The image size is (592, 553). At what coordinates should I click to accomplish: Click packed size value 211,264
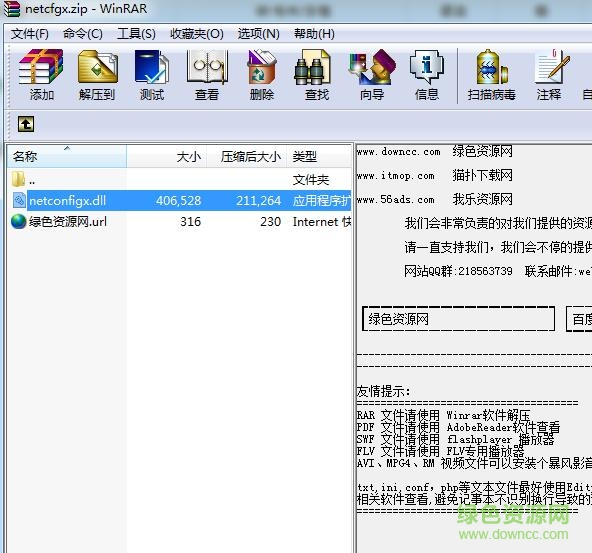tap(259, 200)
